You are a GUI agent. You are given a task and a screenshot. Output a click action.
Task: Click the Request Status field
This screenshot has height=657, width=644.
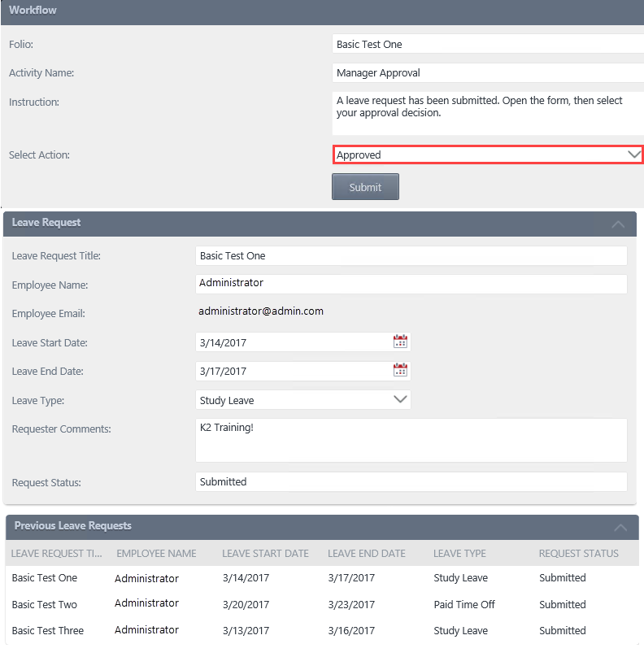point(411,481)
